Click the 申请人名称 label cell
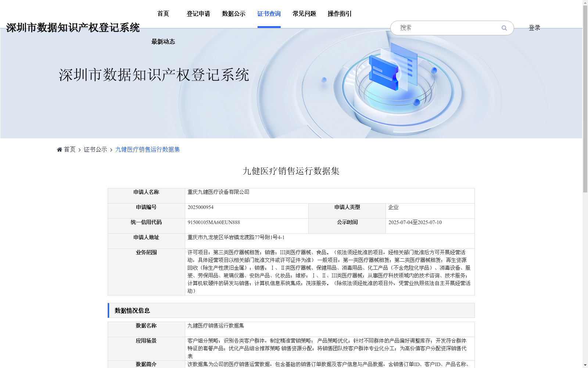Screen dimensions: 588x368 [146, 196]
